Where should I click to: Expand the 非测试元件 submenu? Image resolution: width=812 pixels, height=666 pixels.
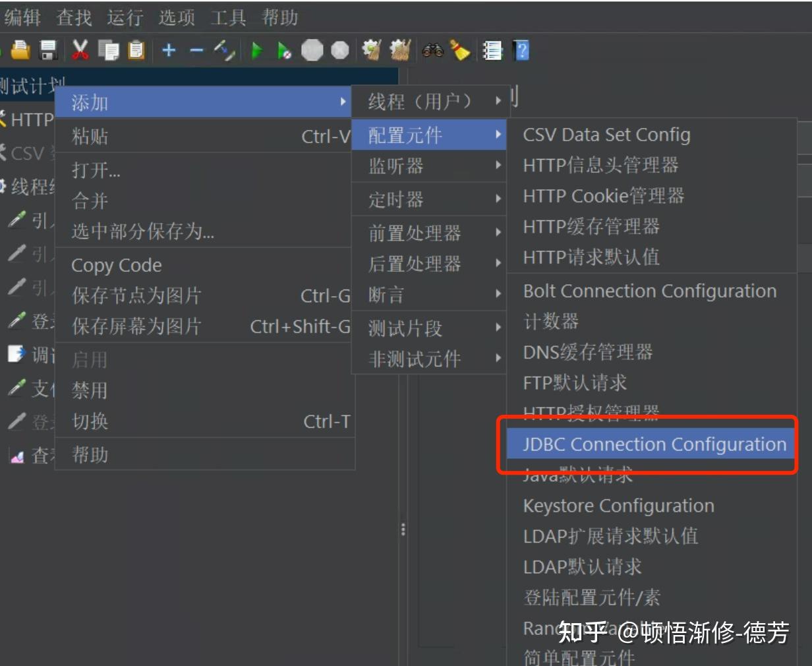tap(430, 359)
